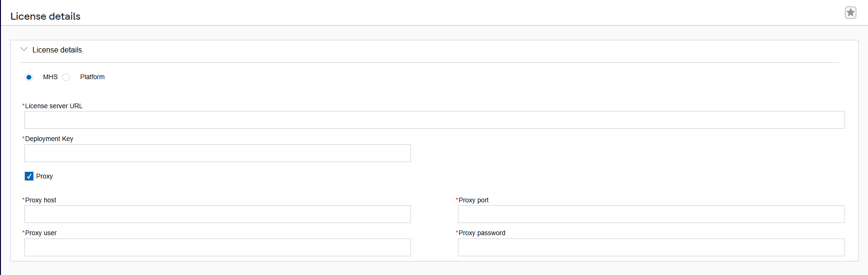Click the Proxy password text box
868x275 pixels.
651,247
